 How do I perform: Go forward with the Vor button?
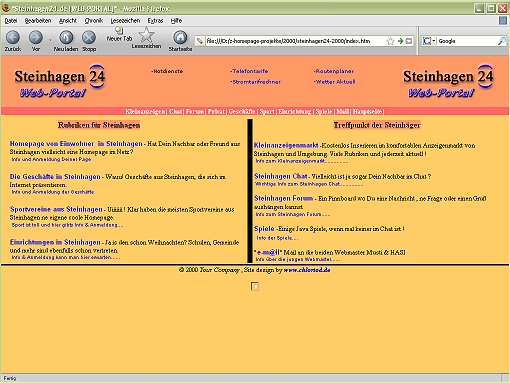pos(36,41)
